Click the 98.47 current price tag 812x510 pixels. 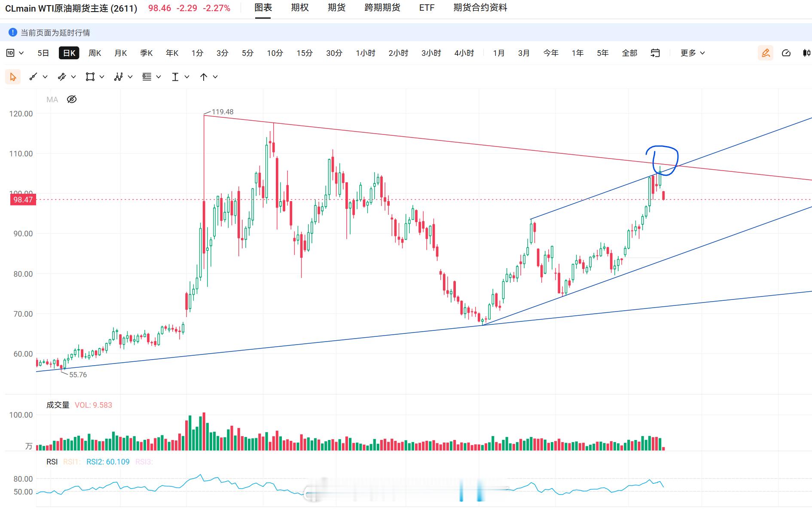[23, 200]
